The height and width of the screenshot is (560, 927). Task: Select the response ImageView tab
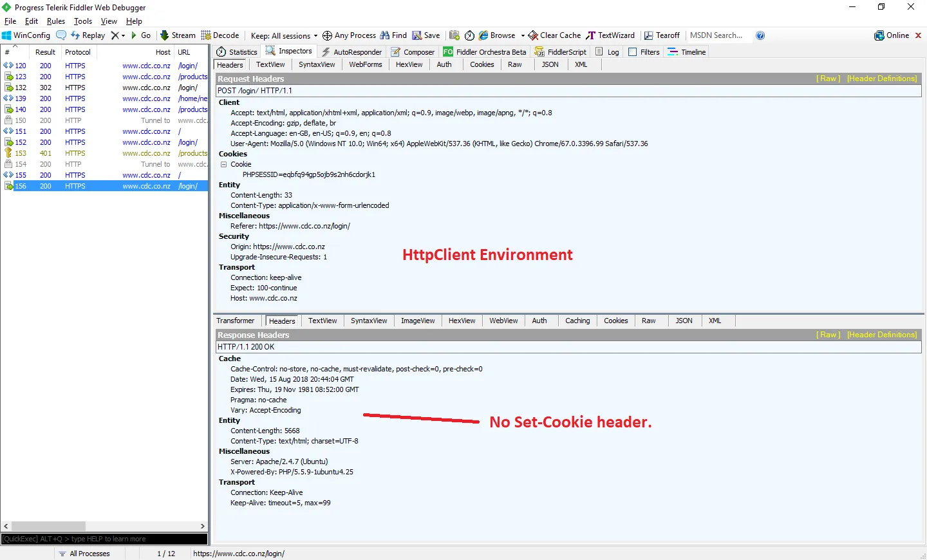coord(418,321)
